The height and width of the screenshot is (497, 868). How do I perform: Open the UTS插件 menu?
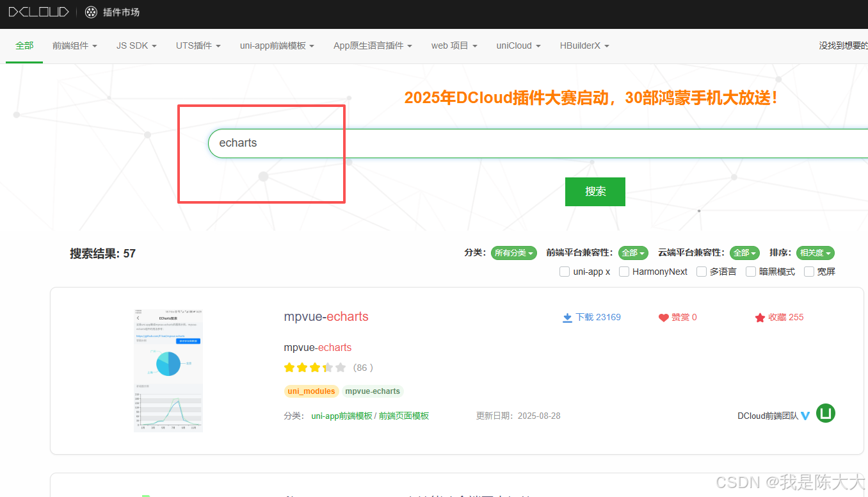(198, 46)
